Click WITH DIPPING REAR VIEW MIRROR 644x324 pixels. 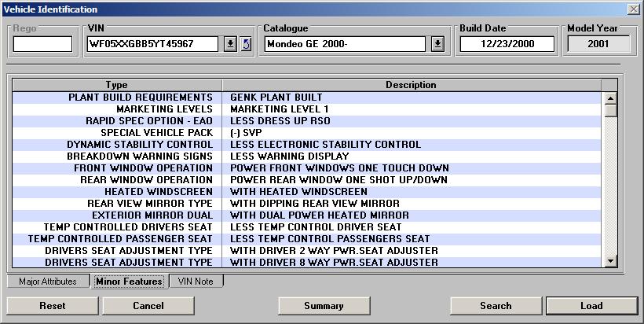coord(315,204)
